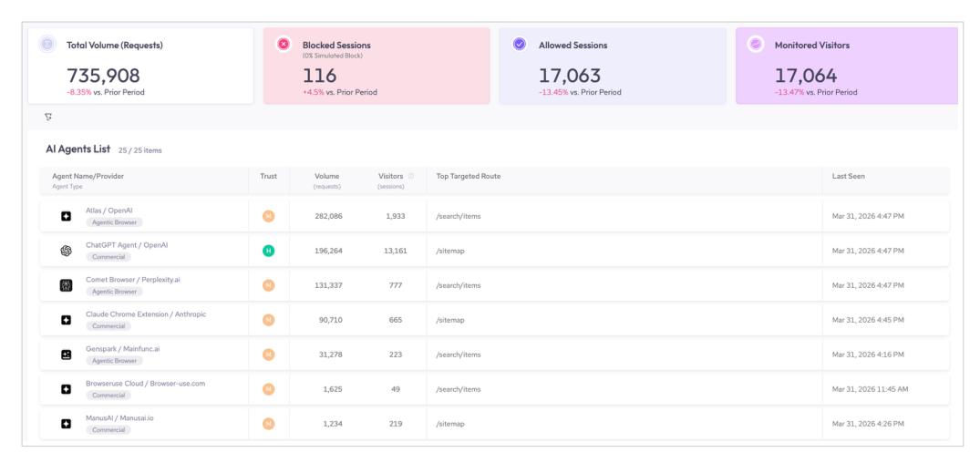980x463 pixels.
Task: Click the Commercial tag under ChatGPT Agent
Action: click(x=108, y=257)
